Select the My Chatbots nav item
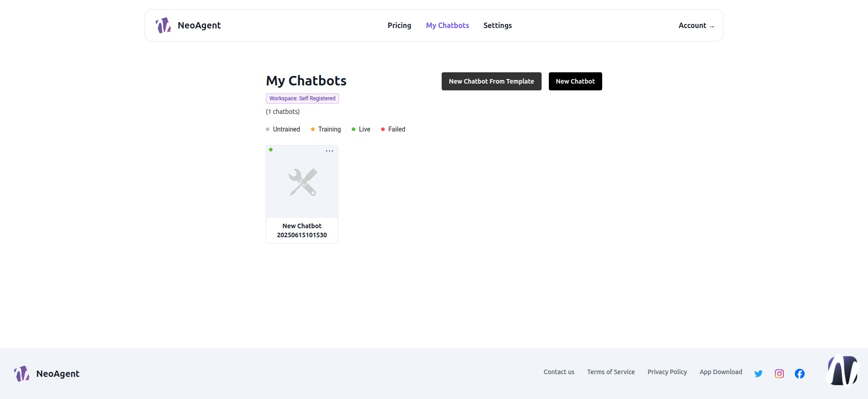The height and width of the screenshot is (399, 868). coord(447,25)
